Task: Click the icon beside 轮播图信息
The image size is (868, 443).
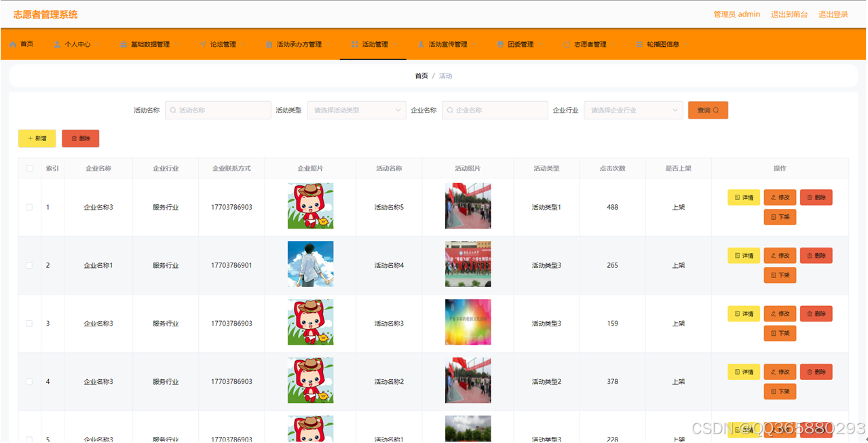Action: click(639, 45)
